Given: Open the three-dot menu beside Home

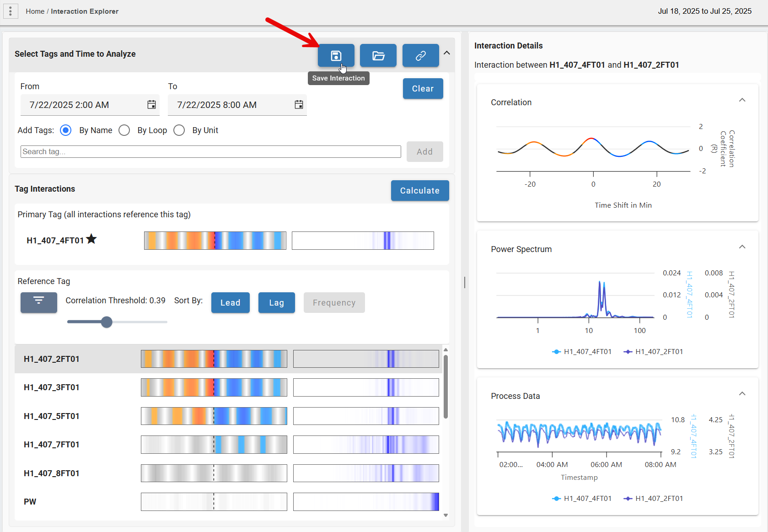Looking at the screenshot, I should 11,11.
